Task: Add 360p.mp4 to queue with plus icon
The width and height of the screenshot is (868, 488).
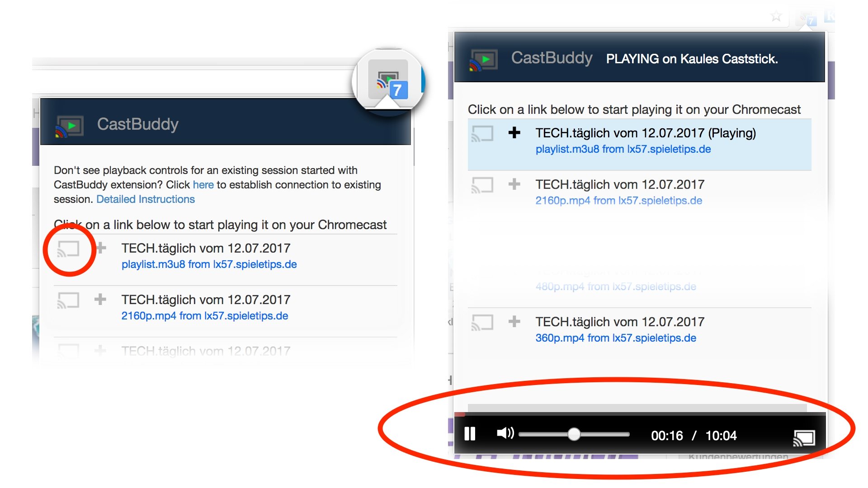Action: point(514,322)
